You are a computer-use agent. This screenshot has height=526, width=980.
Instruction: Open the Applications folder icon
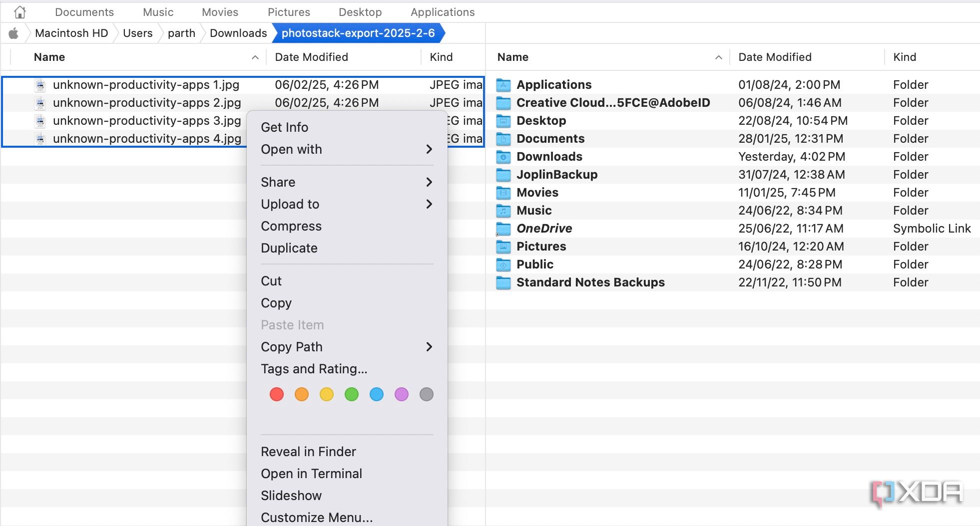(504, 84)
